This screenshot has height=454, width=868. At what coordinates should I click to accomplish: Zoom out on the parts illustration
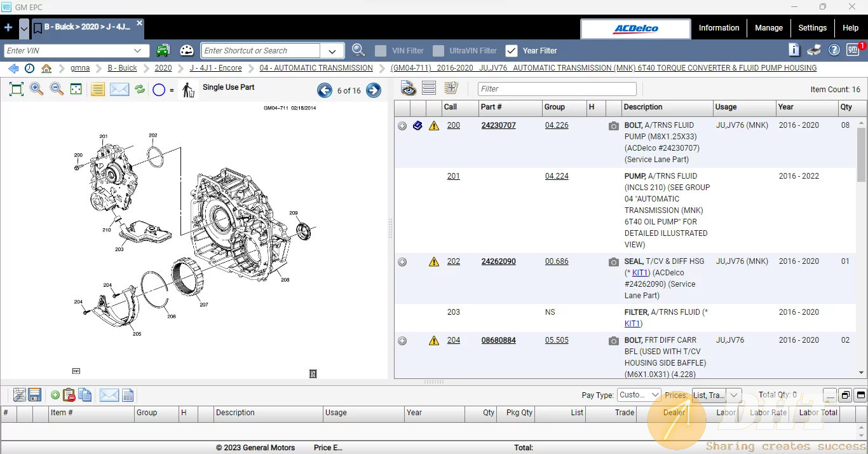pos(57,90)
